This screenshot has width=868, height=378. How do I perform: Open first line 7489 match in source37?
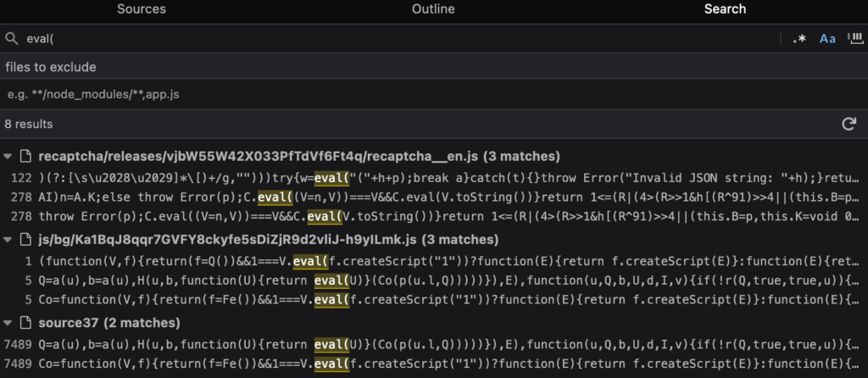coord(434,344)
